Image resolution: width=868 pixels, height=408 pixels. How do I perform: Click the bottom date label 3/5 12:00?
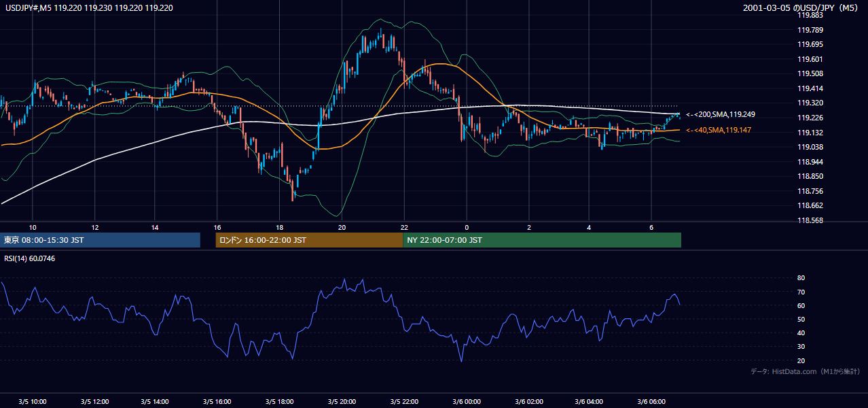tap(94, 402)
